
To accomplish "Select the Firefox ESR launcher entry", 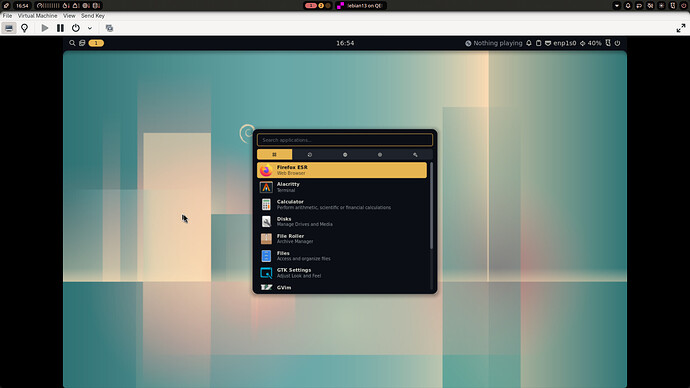I will pos(342,170).
